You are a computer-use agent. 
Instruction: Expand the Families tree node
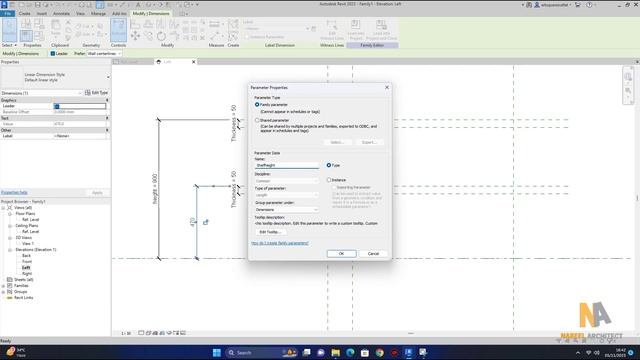[x=3, y=286]
